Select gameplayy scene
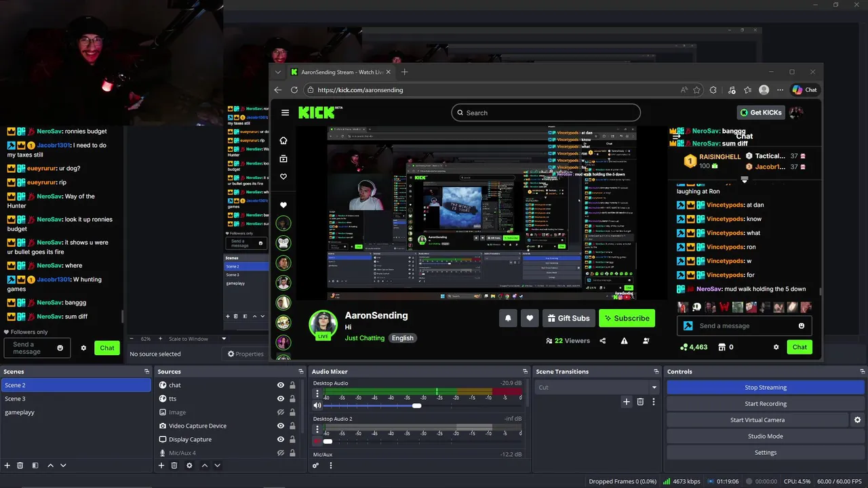 [76, 412]
